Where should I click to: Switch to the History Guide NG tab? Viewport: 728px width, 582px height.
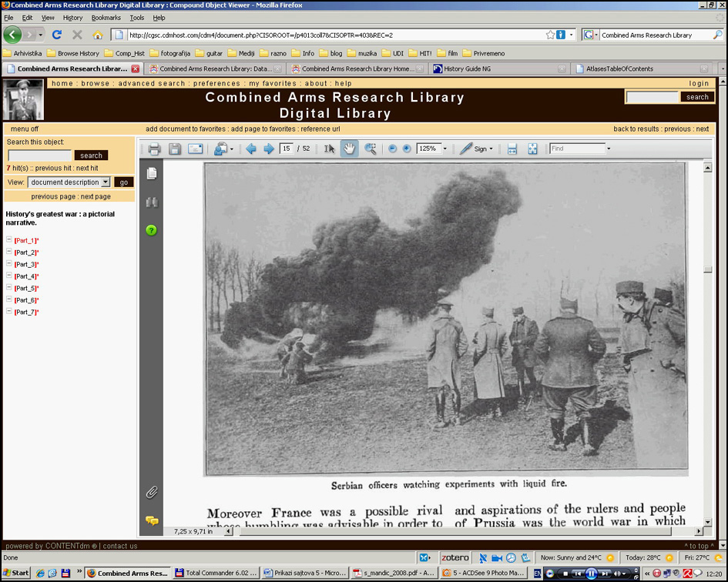[x=468, y=69]
